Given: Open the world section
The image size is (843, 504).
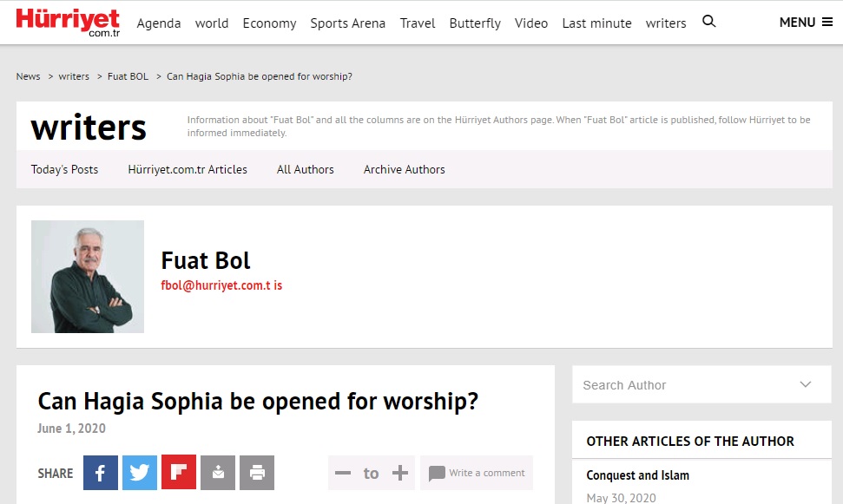Looking at the screenshot, I should point(212,23).
